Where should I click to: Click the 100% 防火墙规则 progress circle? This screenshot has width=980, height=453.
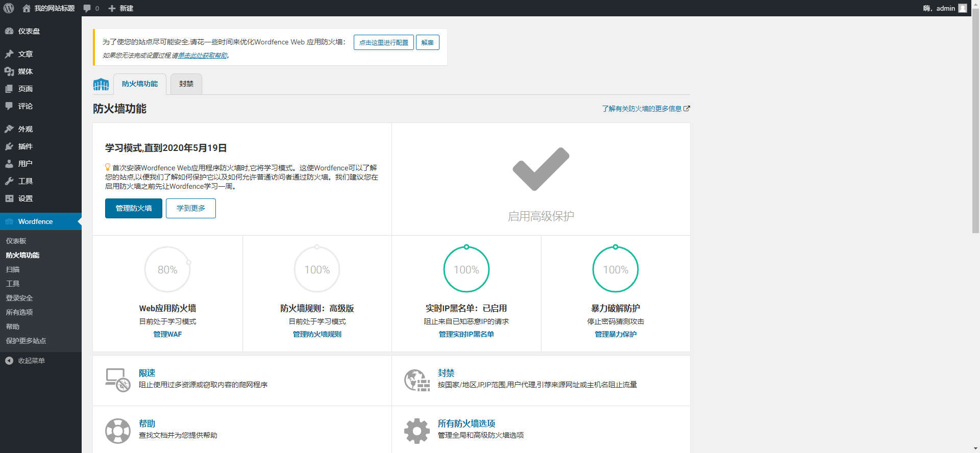click(317, 269)
